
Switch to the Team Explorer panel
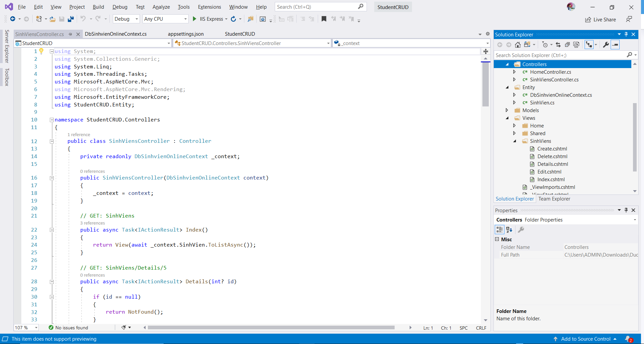coord(554,199)
